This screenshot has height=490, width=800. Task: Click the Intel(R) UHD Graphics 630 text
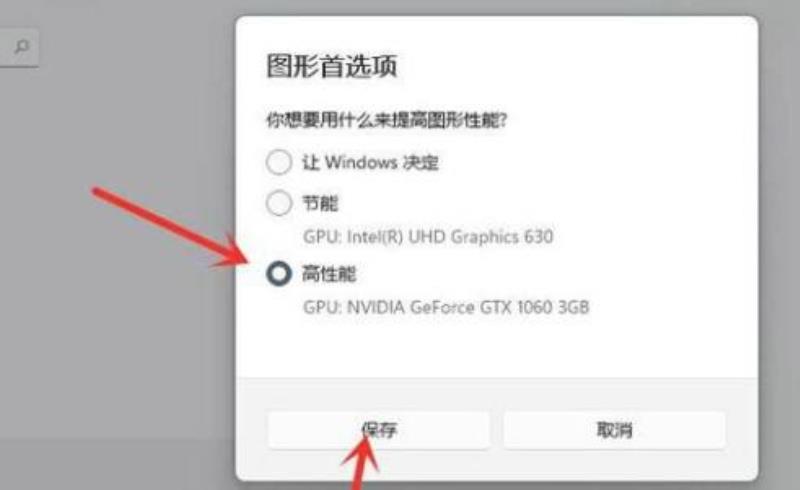[x=450, y=237]
